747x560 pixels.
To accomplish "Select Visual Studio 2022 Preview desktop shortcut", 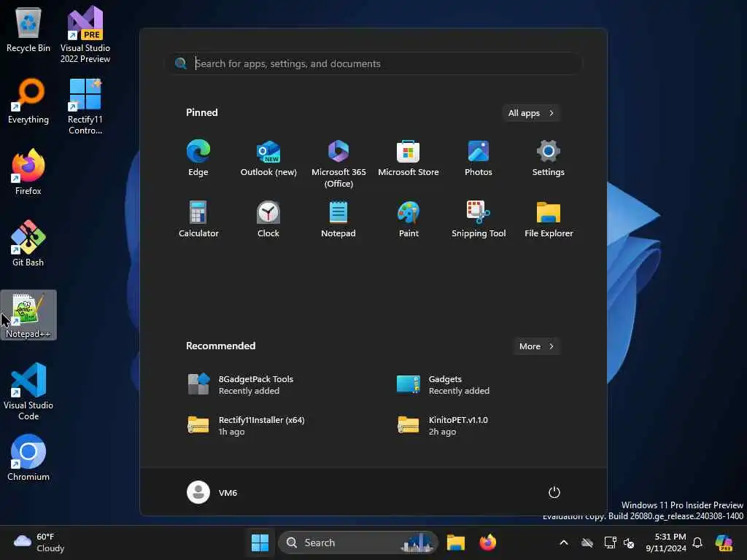I will [85, 35].
